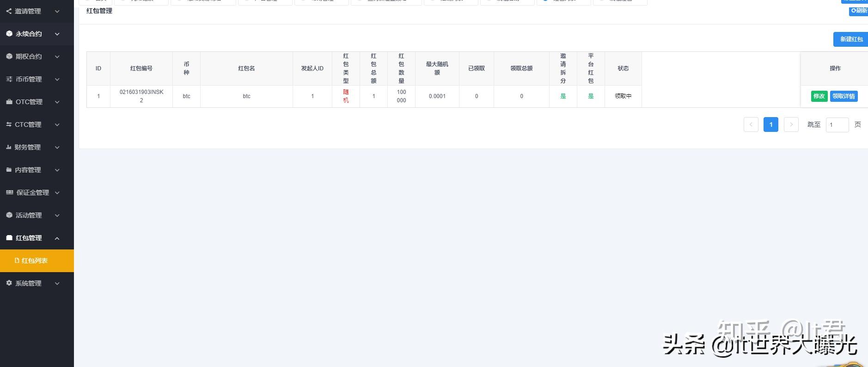This screenshot has height=367, width=868.
Task: Select page 1 in pagination
Action: tap(771, 124)
